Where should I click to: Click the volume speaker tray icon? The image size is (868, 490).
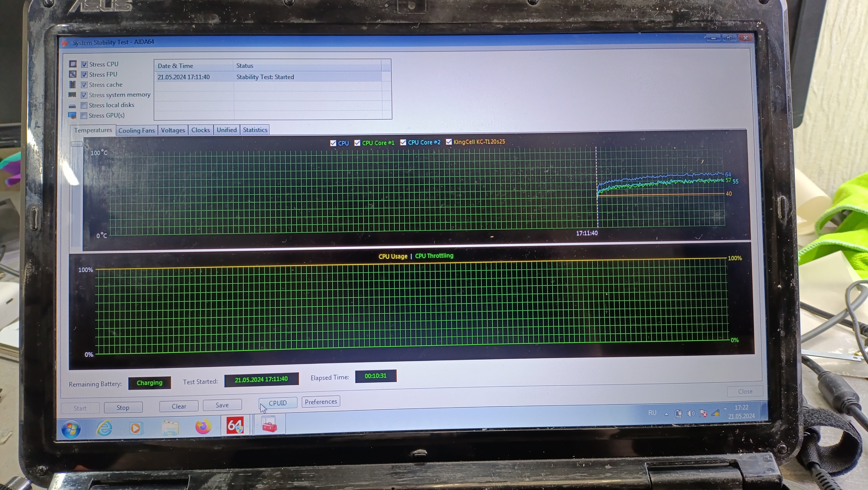coord(691,414)
